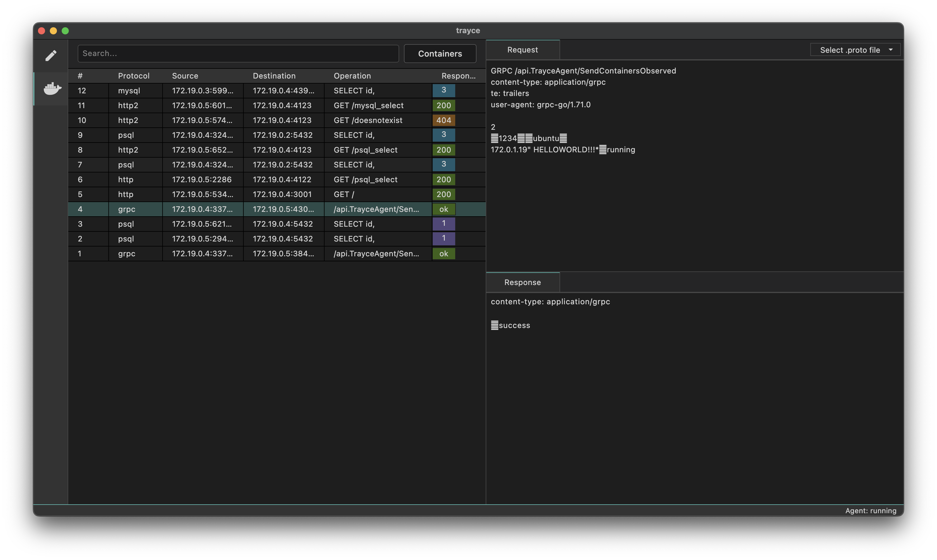Select destination 172.19.0.5:384... cell
Viewport: 937px width, 560px height.
point(283,254)
